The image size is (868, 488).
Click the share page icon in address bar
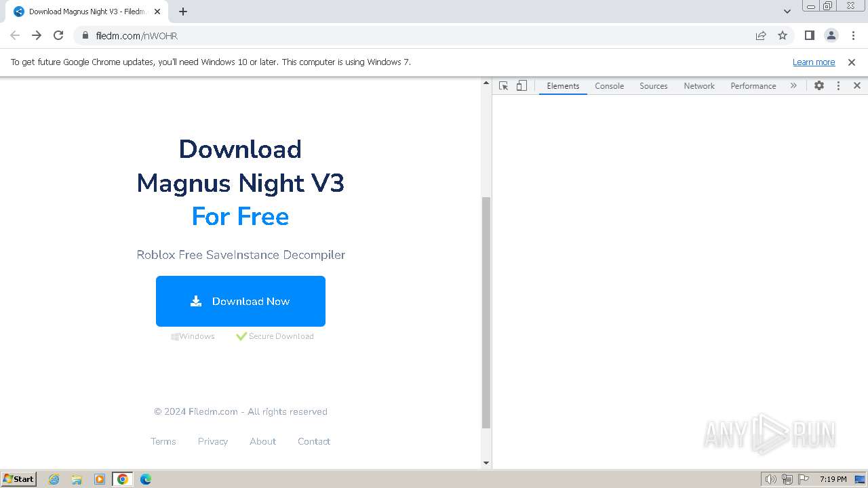point(761,35)
